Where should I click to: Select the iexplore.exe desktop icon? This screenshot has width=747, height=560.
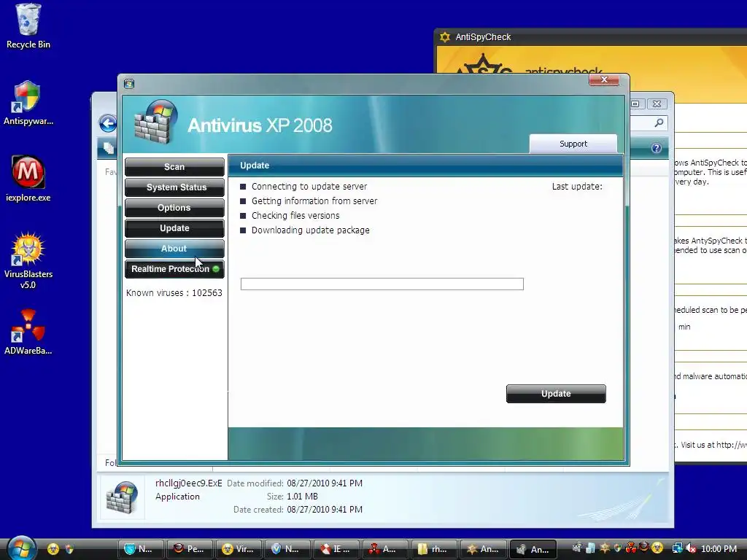28,179
